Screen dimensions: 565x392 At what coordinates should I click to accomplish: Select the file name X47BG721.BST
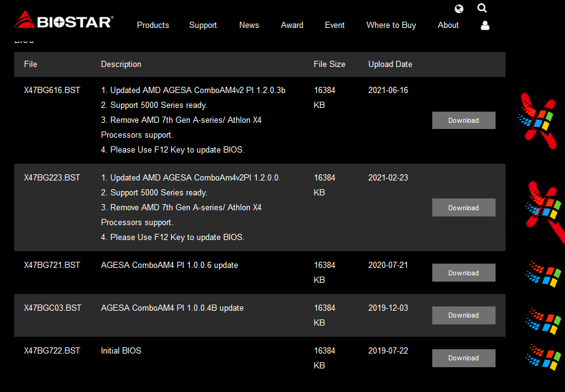tap(52, 265)
